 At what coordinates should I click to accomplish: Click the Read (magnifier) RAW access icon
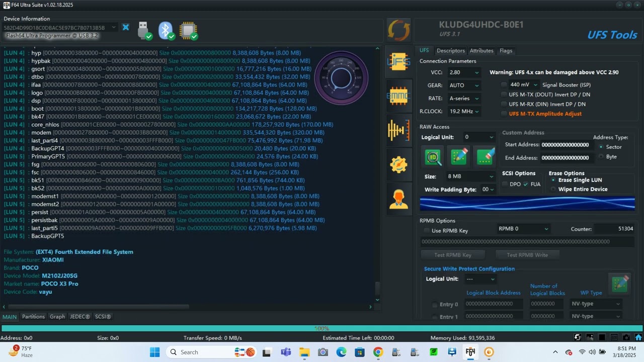coord(433,157)
